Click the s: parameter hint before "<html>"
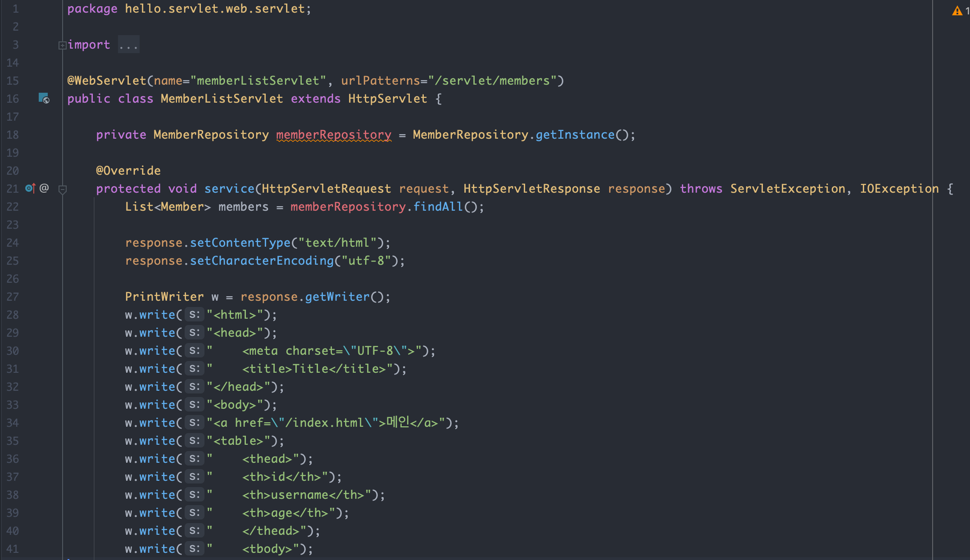 [195, 315]
